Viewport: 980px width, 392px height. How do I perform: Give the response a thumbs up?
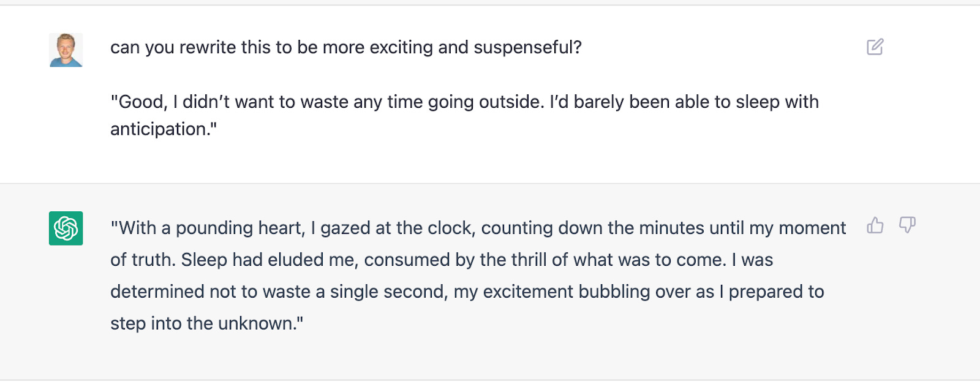(875, 225)
